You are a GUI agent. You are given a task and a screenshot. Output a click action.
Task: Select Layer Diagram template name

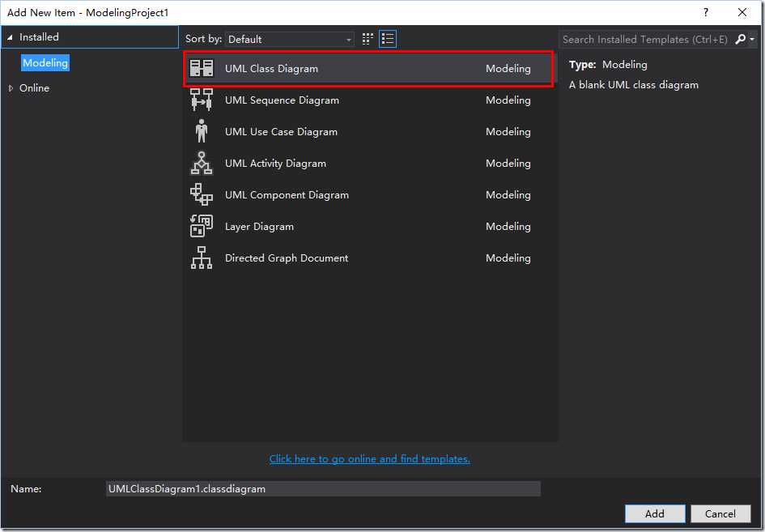260,227
